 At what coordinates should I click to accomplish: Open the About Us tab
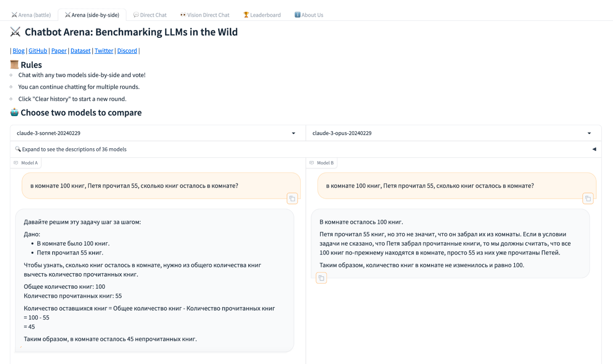[x=309, y=15]
